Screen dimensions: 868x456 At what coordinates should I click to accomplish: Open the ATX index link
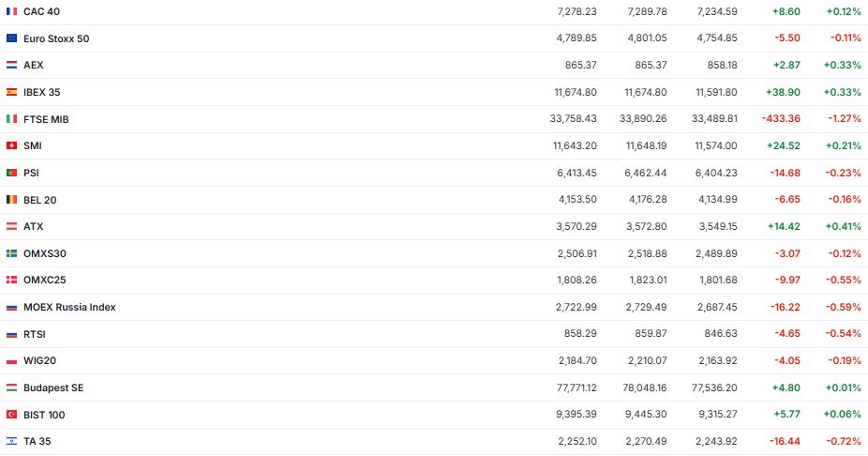click(34, 226)
